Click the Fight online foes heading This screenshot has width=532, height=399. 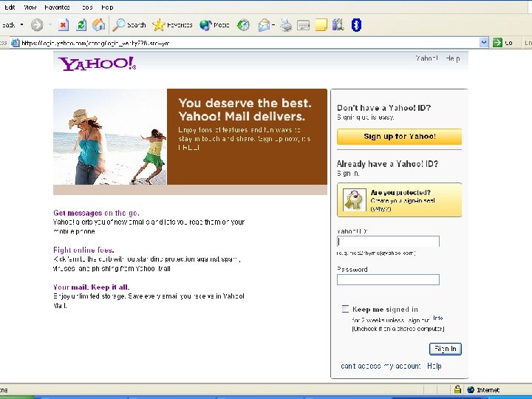[x=83, y=250]
